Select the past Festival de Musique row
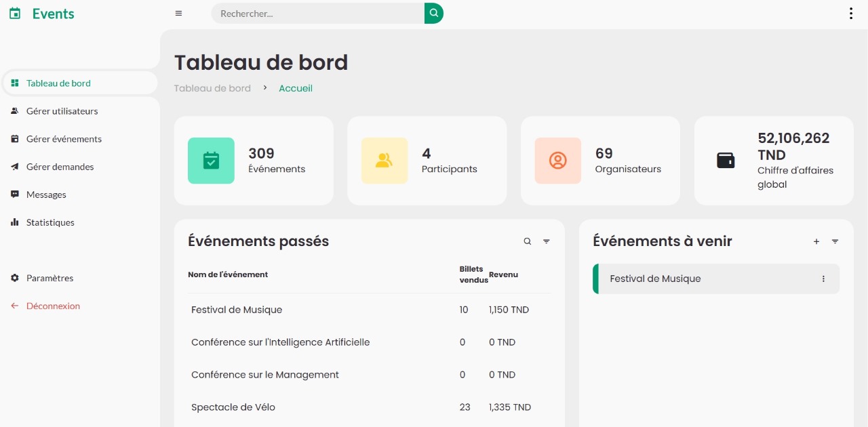Screen dimensions: 868x427 click(369, 310)
